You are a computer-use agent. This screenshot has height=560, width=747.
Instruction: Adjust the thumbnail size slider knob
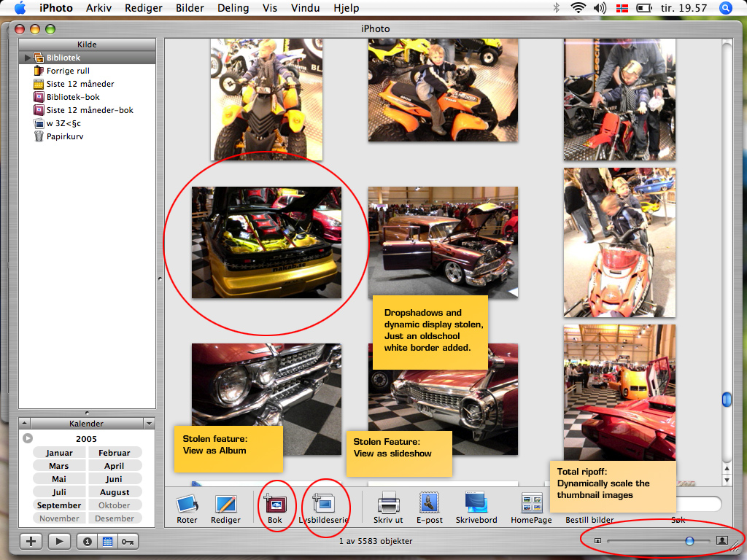click(x=689, y=541)
